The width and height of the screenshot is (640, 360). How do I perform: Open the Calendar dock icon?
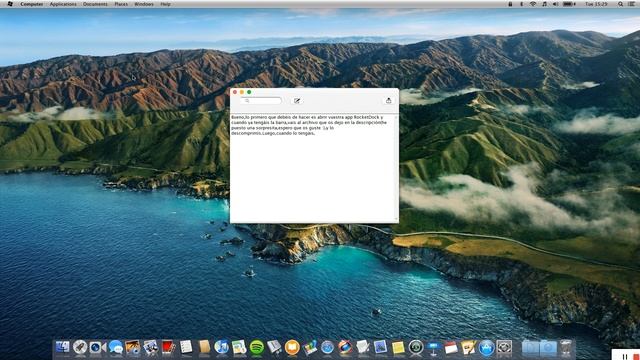(451, 347)
